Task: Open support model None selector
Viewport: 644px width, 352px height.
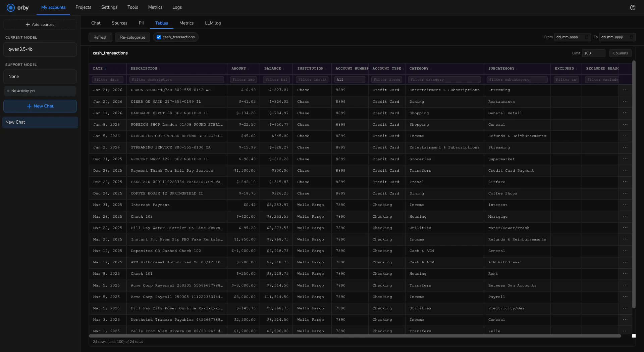Action: 40,77
